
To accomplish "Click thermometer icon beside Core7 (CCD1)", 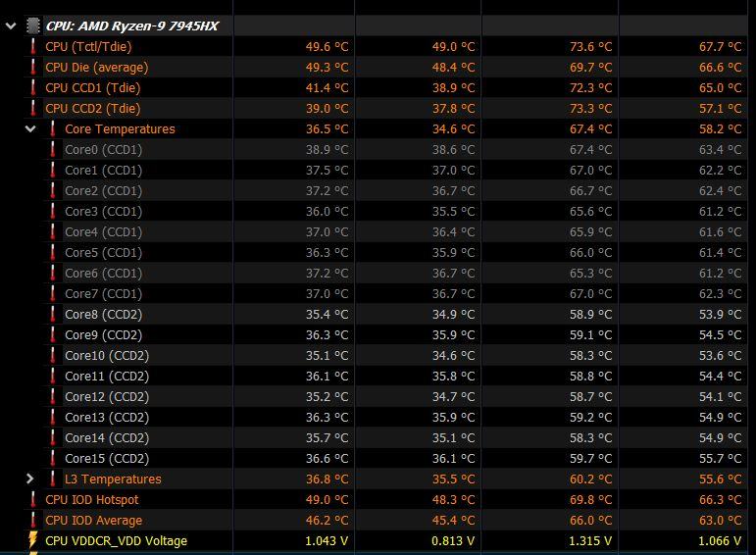I will pos(53,293).
